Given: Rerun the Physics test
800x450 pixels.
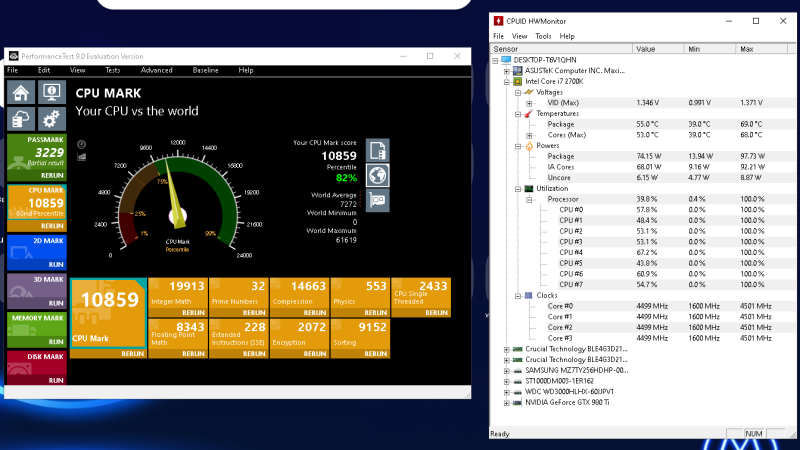Looking at the screenshot, I should [376, 312].
